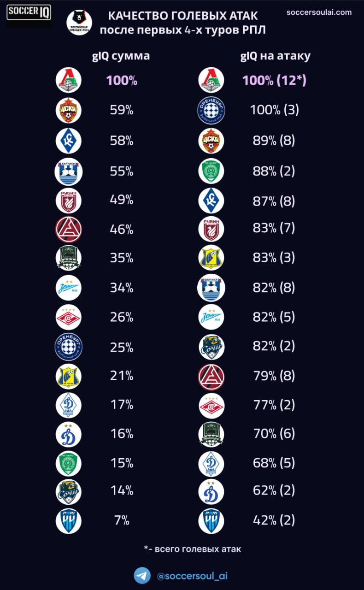
Task: Click the Orenburg logo beside 100% (3)
Action: click(x=211, y=111)
